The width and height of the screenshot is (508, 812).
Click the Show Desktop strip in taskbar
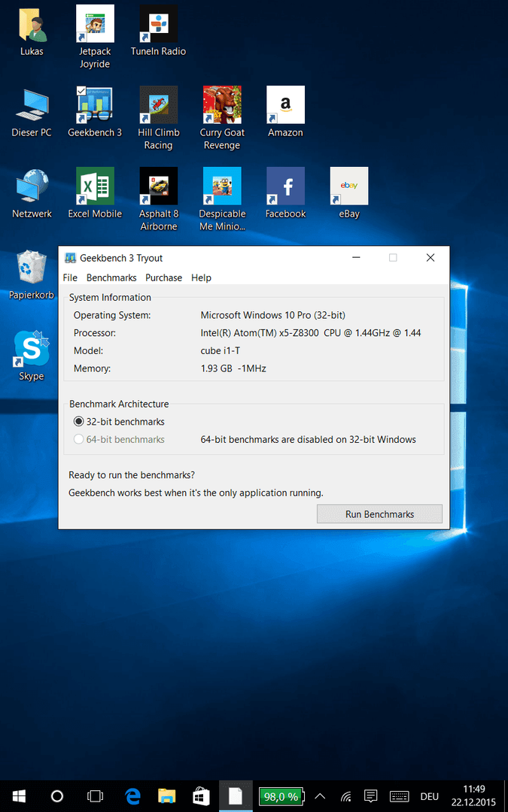(506, 796)
